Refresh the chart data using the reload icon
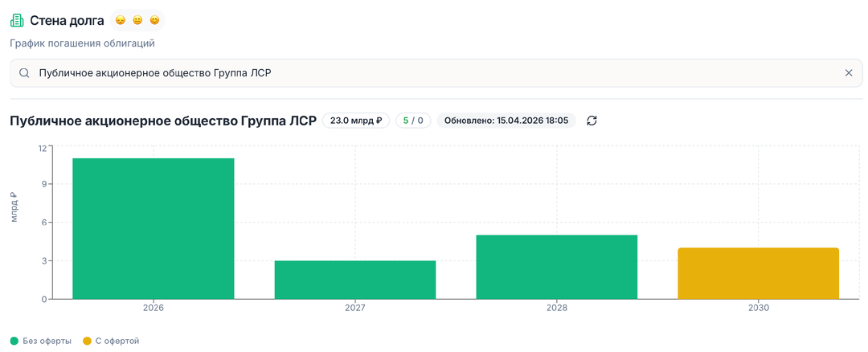 point(592,121)
